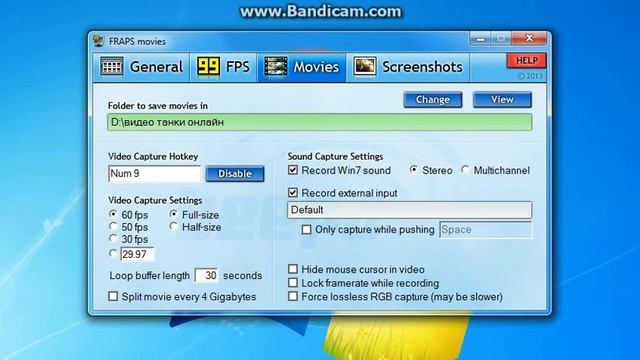This screenshot has width=640, height=360.
Task: Open the red HELP button
Action: tap(527, 61)
